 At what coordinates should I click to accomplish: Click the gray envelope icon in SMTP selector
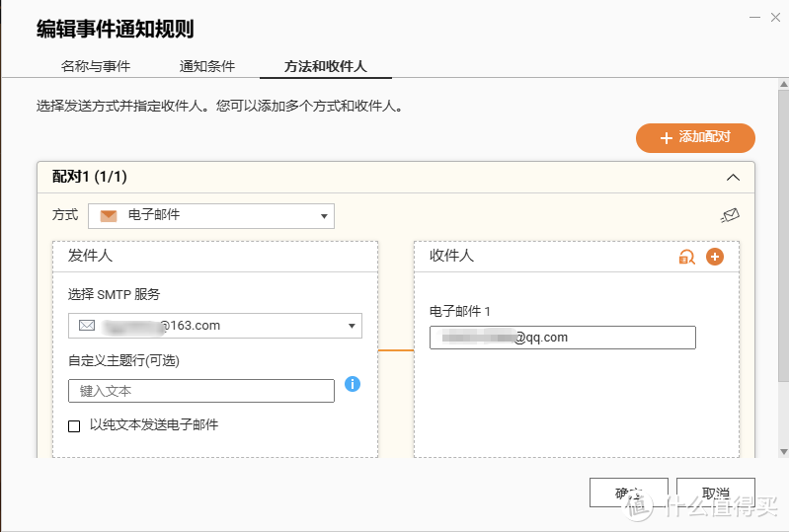[87, 326]
